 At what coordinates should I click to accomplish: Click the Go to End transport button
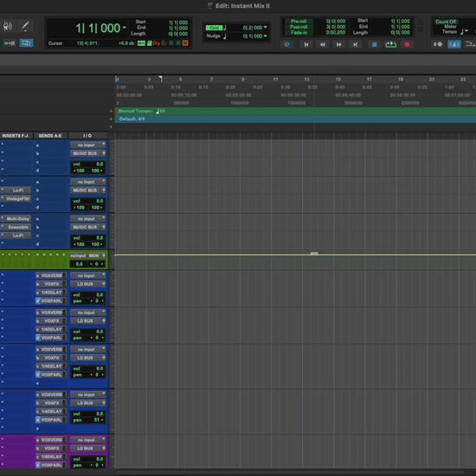355,45
